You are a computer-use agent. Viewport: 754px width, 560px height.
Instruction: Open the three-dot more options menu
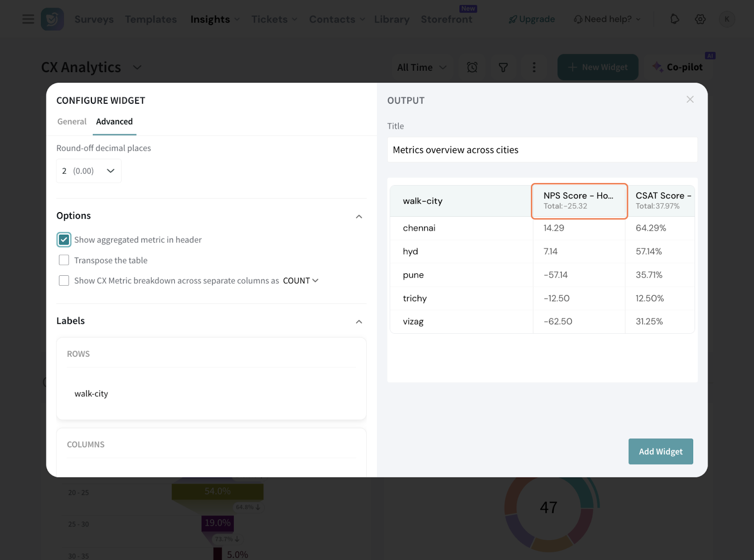click(x=534, y=67)
